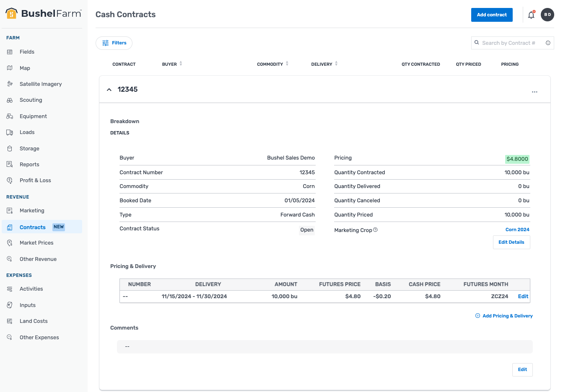This screenshot has height=392, width=563.
Task: Open the BD user avatar menu
Action: point(547,15)
